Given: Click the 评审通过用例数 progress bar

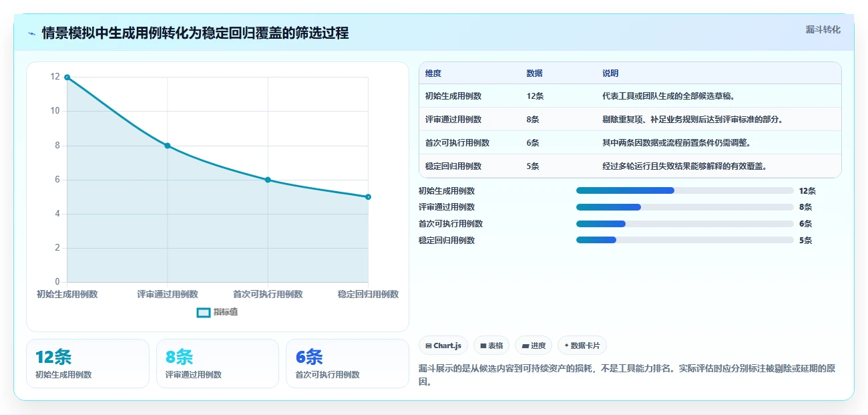Looking at the screenshot, I should click(x=684, y=207).
